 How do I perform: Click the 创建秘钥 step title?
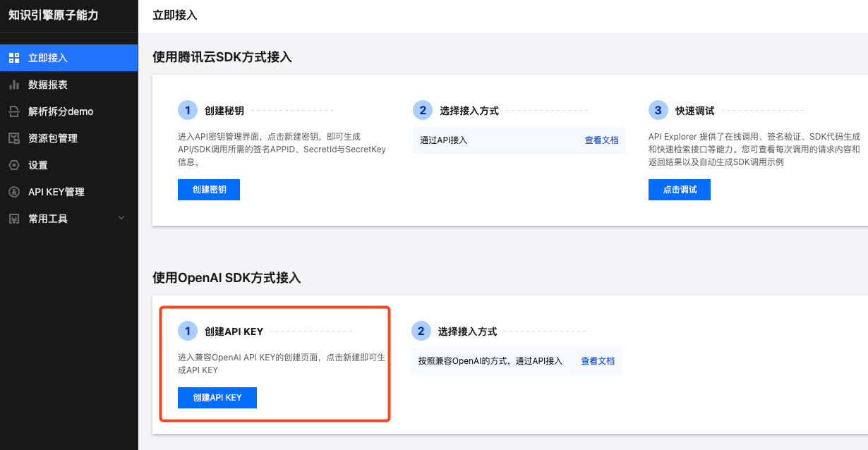click(224, 111)
